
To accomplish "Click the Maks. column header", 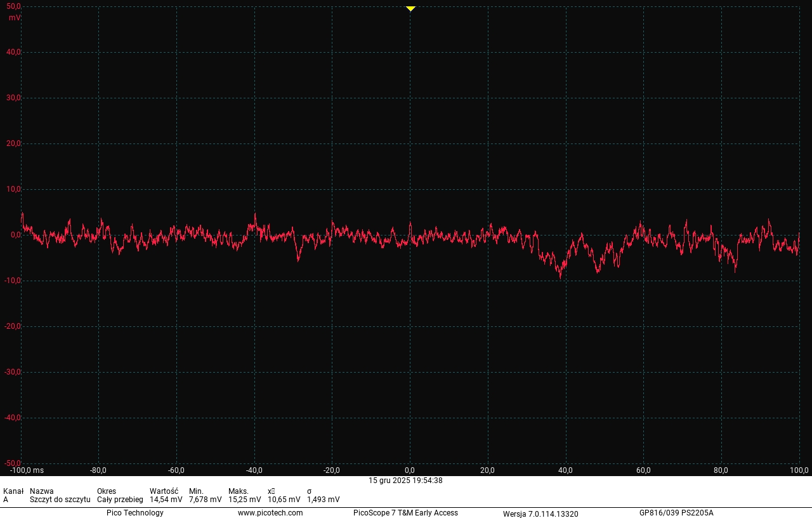I will tap(239, 491).
